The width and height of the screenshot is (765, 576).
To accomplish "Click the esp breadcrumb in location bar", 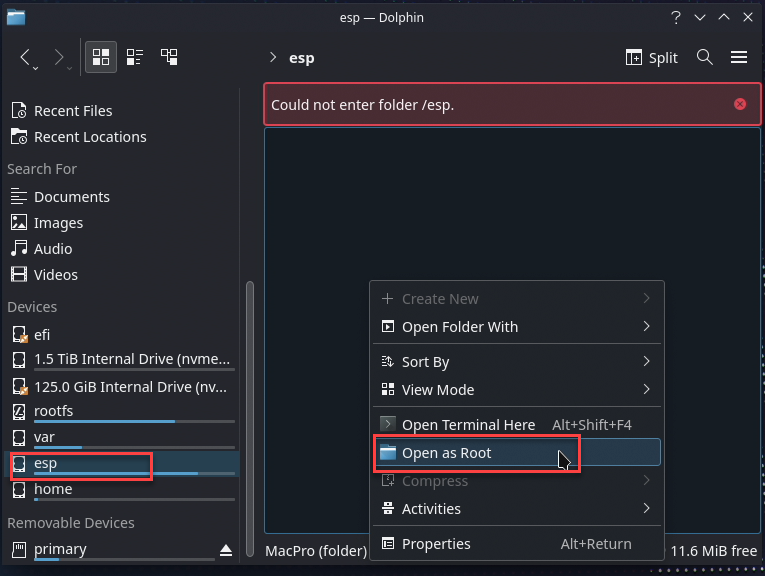I will coord(302,58).
